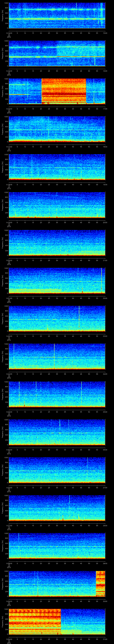Click the "31:00" end time label
The height and width of the screenshot is (644, 114).
click(x=105, y=639)
